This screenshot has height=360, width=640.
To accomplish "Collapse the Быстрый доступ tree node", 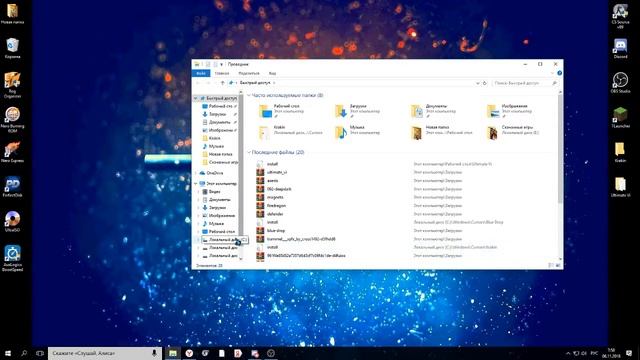I will 196,98.
